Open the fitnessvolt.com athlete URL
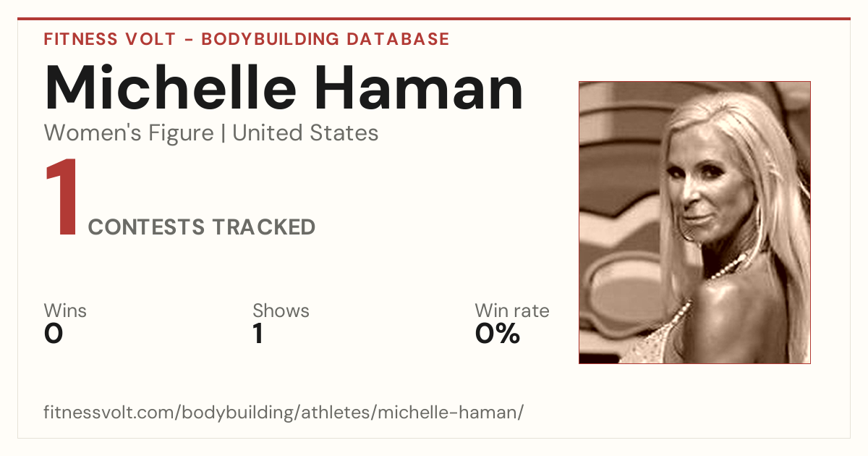This screenshot has width=868, height=456. pos(284,413)
